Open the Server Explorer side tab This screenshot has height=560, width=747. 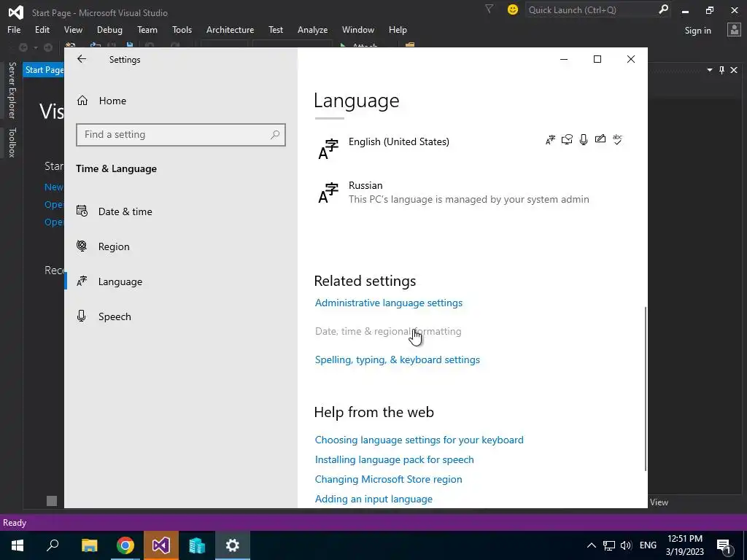[x=12, y=90]
